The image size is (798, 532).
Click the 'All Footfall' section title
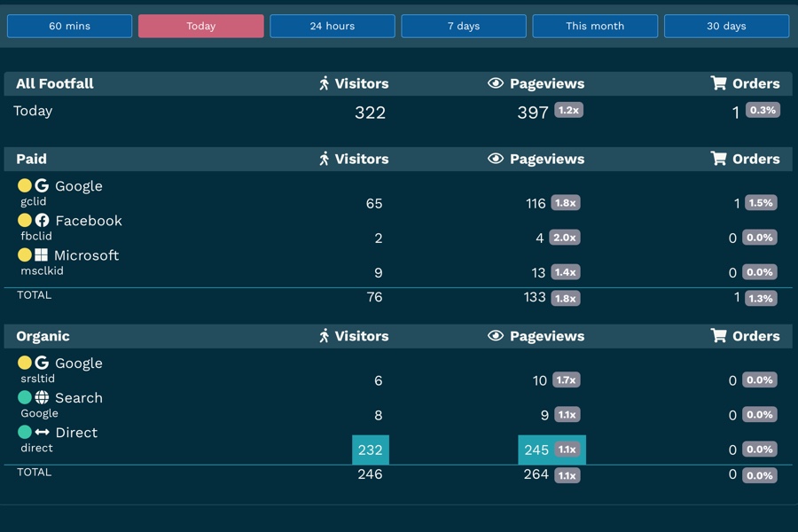click(x=54, y=83)
